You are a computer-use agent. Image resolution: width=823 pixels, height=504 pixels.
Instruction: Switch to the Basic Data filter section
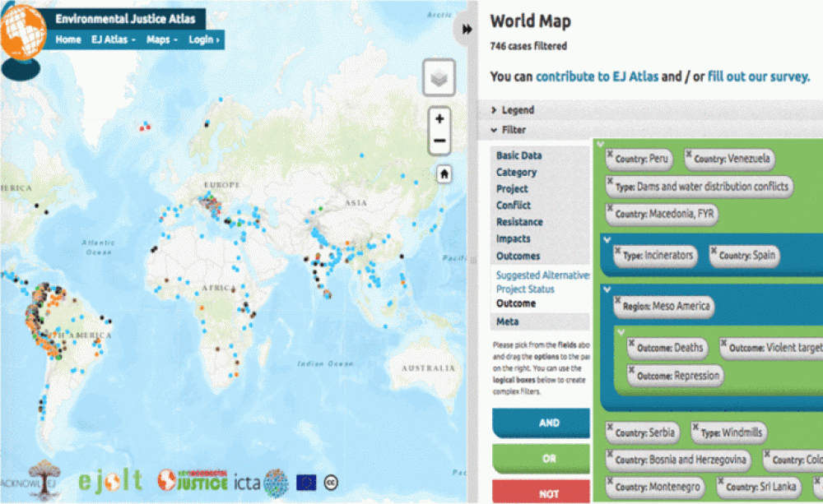(x=517, y=155)
